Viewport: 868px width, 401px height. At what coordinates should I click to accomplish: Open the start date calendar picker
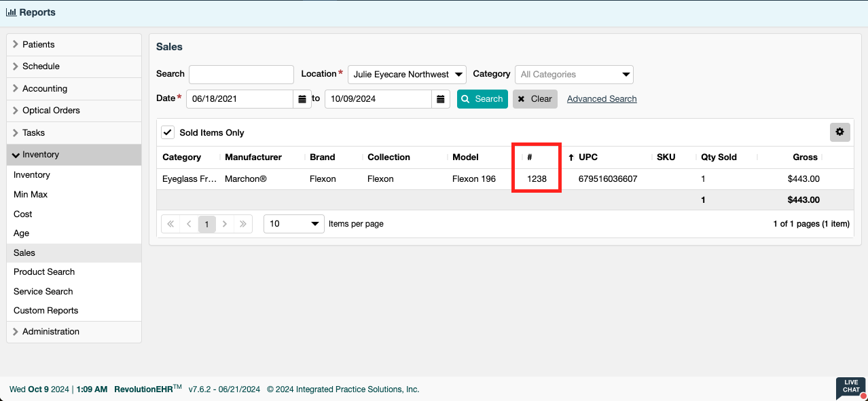coord(302,99)
